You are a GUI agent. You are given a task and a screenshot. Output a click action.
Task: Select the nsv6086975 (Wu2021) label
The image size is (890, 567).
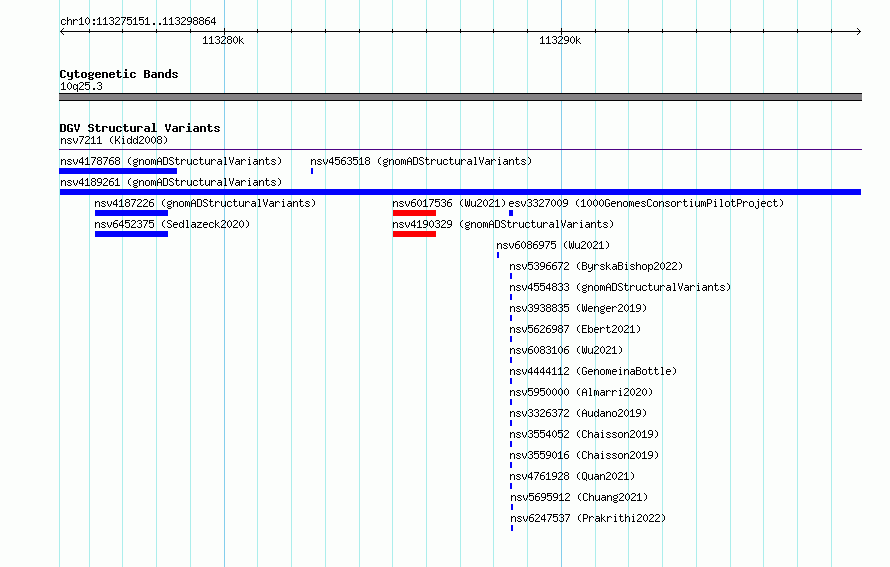point(553,245)
